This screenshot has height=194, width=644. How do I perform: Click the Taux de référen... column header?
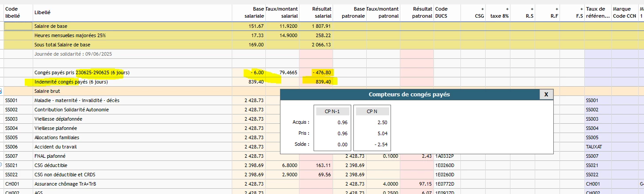click(x=598, y=12)
